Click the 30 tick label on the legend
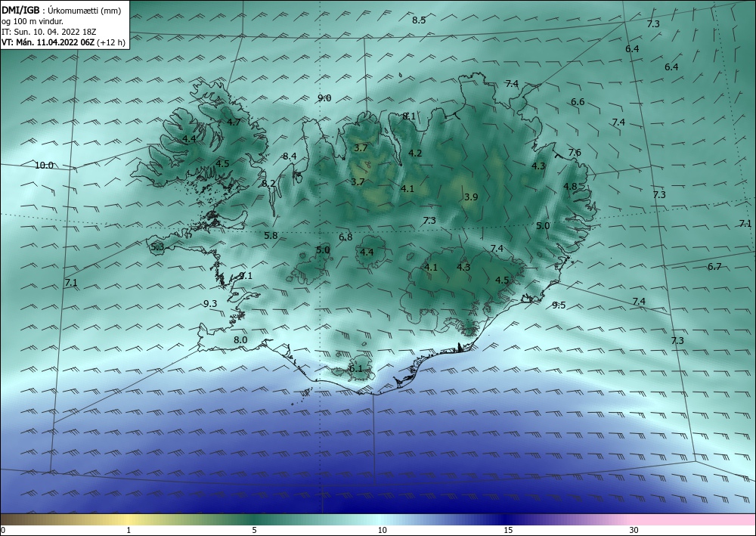Viewport: 756px width, 536px height. click(634, 531)
